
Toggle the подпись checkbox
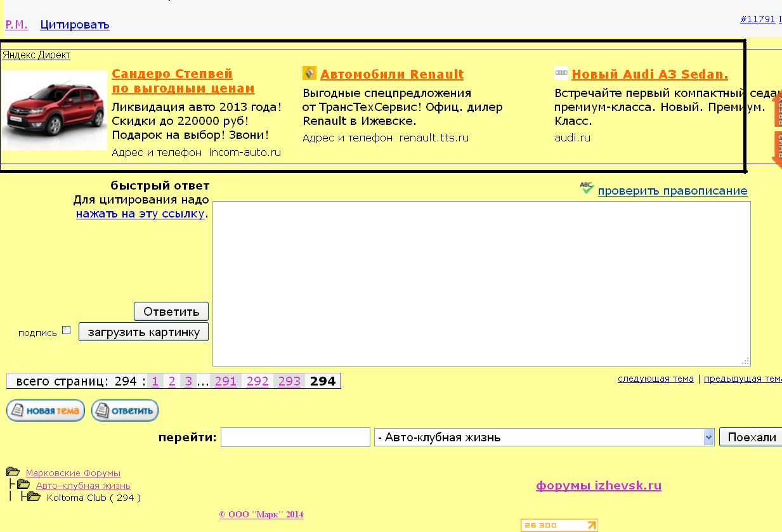click(x=66, y=330)
